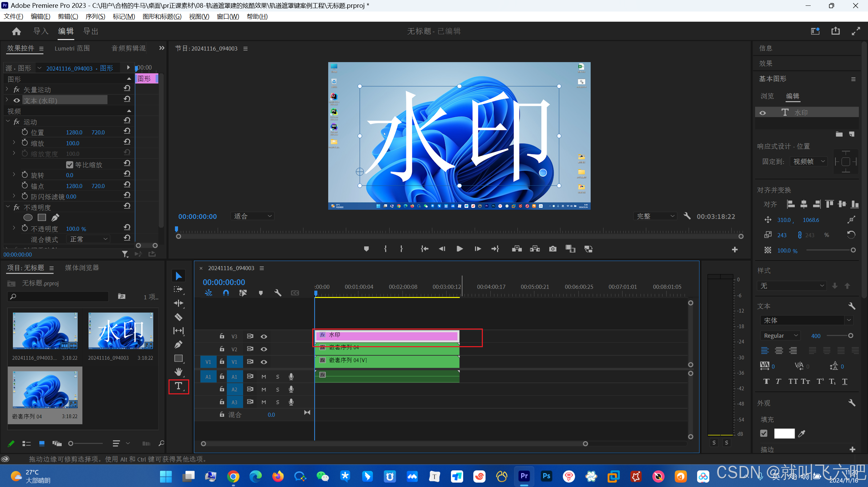Select the Razor tool

(x=178, y=317)
